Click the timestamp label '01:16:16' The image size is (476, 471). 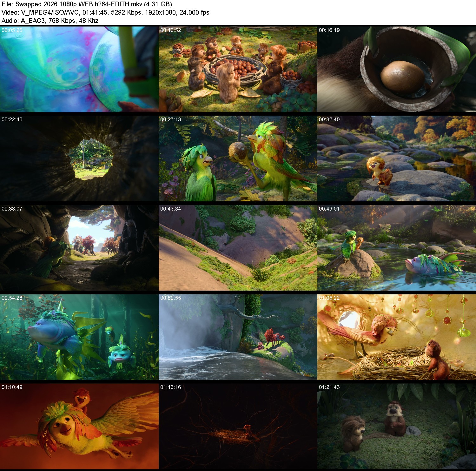tap(171, 387)
